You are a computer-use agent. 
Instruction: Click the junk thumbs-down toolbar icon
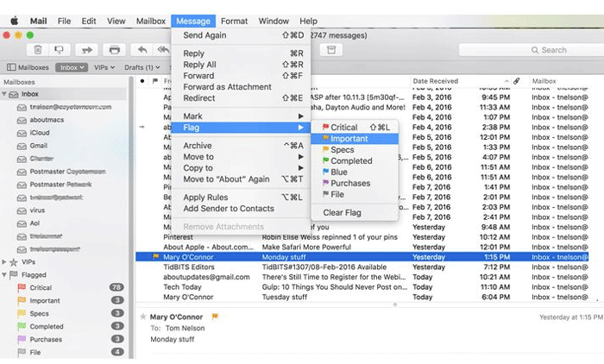pos(59,50)
